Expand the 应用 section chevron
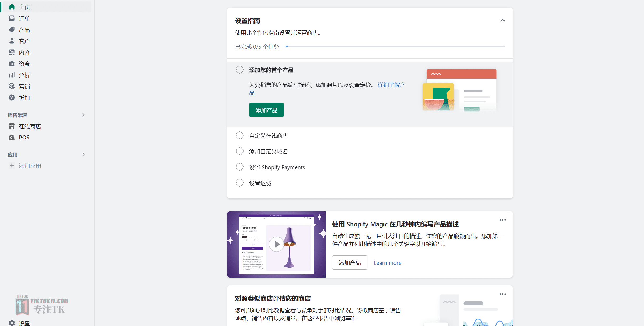This screenshot has height=326, width=644. point(83,154)
